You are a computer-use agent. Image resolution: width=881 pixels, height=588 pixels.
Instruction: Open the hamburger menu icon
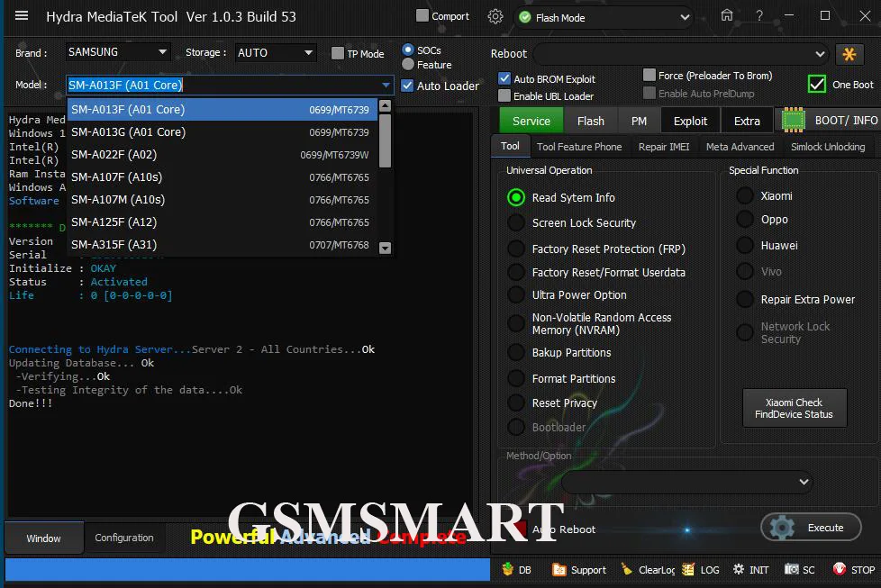coord(22,15)
